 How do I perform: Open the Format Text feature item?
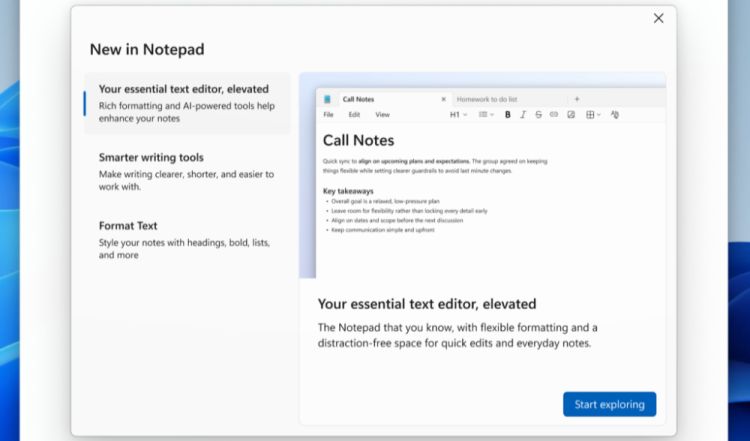click(187, 240)
